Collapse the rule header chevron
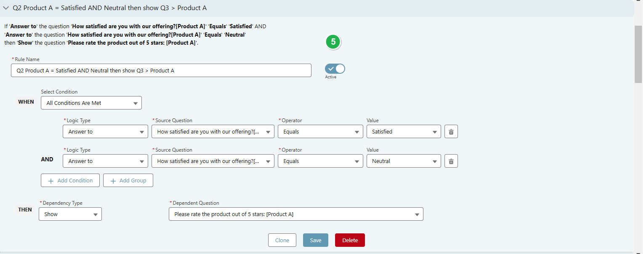The height and width of the screenshot is (254, 644). (x=6, y=8)
